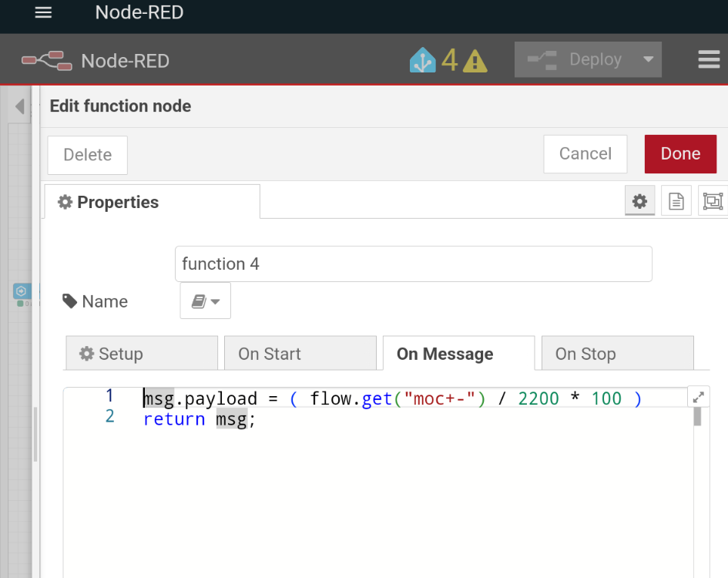Click the 'return' keyword on line 2
Viewport: 728px width, 578px height.
pyautogui.click(x=173, y=419)
